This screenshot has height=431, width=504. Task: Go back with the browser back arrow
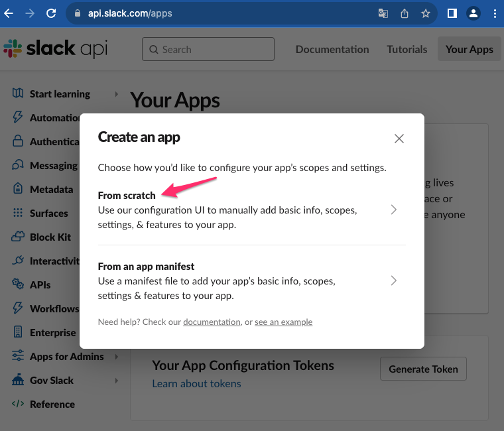[x=9, y=13]
